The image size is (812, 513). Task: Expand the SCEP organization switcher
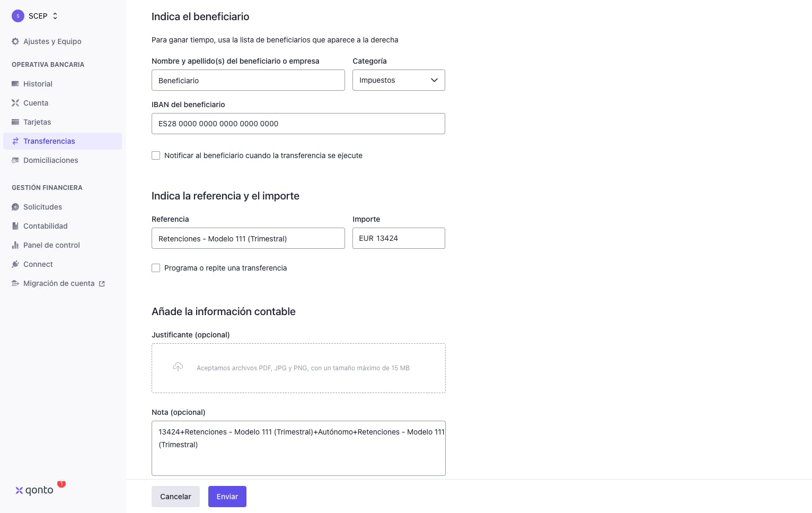pos(36,16)
